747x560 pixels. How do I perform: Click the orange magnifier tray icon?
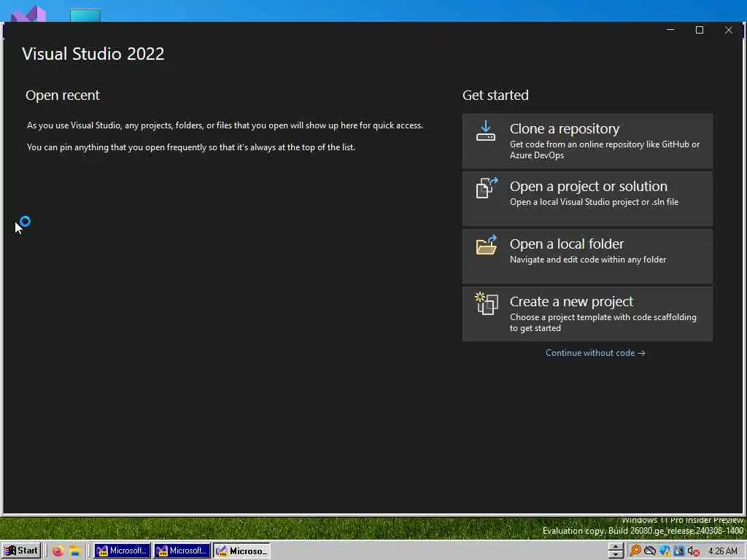point(635,551)
